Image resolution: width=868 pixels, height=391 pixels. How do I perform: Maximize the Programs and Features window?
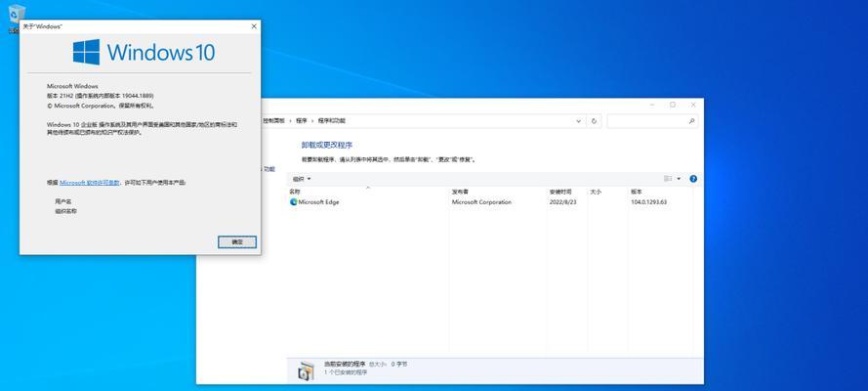click(x=673, y=105)
